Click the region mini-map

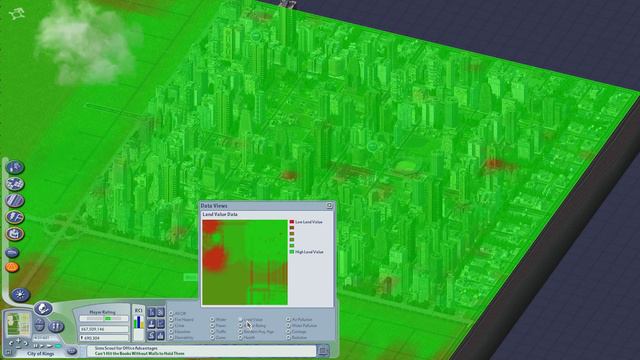tap(18, 324)
